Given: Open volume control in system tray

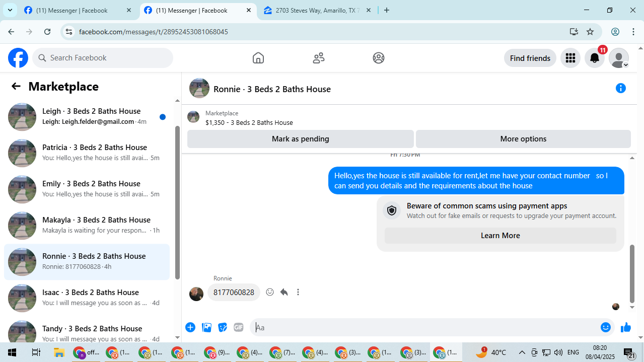Looking at the screenshot, I should 558,352.
